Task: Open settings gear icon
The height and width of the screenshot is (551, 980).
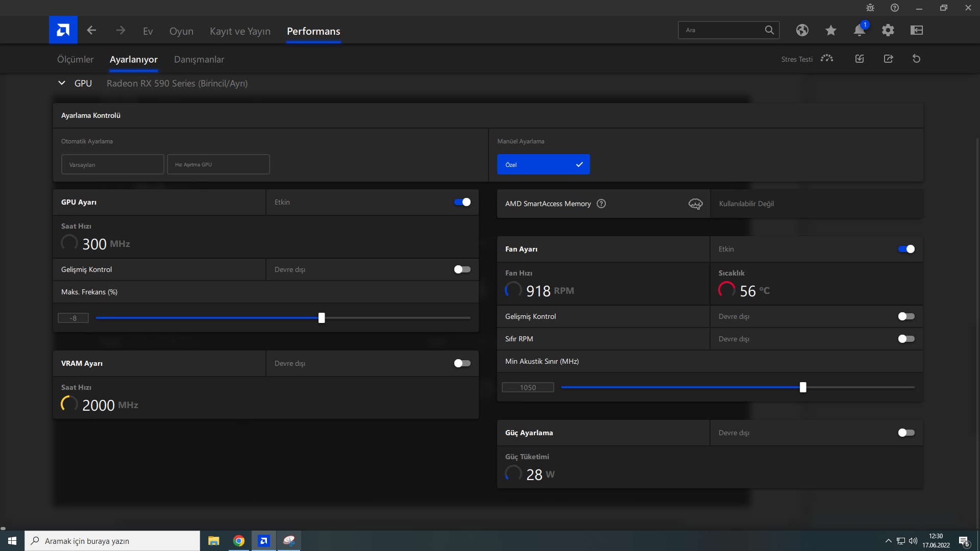Action: 888,31
